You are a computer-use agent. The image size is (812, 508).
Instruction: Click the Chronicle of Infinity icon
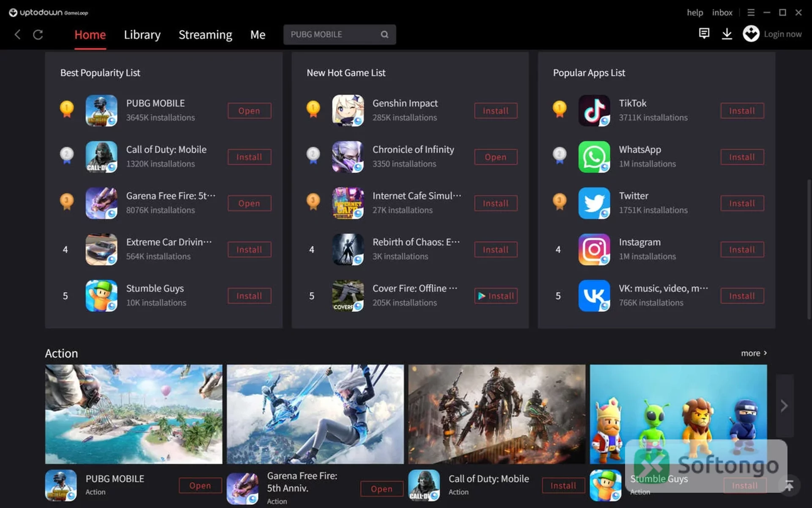[x=348, y=157]
